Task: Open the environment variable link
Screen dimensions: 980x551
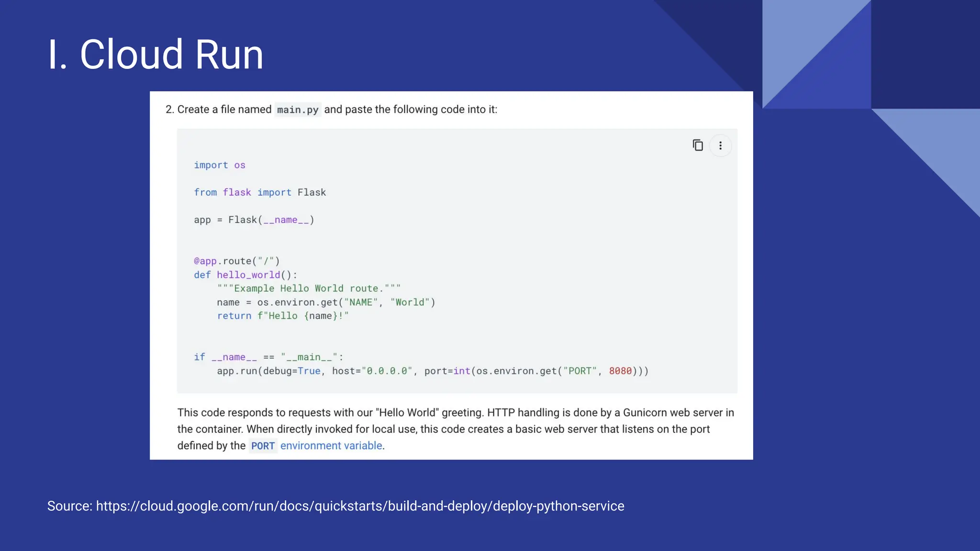Action: 331,446
